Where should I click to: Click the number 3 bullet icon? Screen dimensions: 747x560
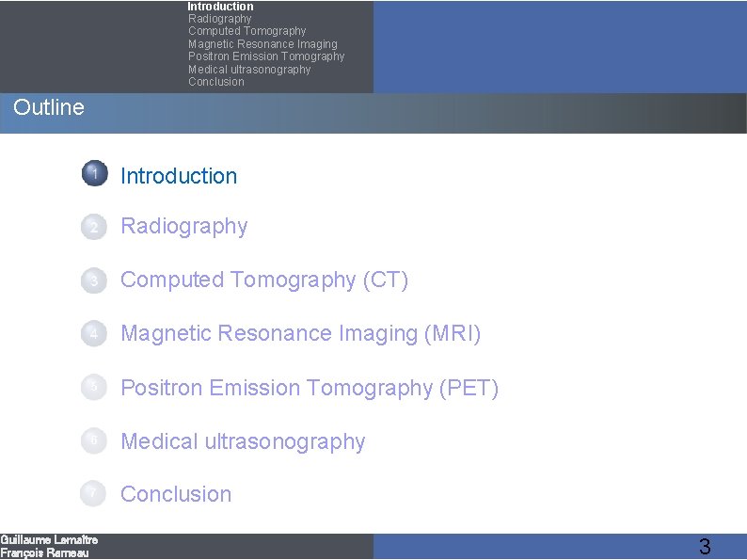click(93, 280)
